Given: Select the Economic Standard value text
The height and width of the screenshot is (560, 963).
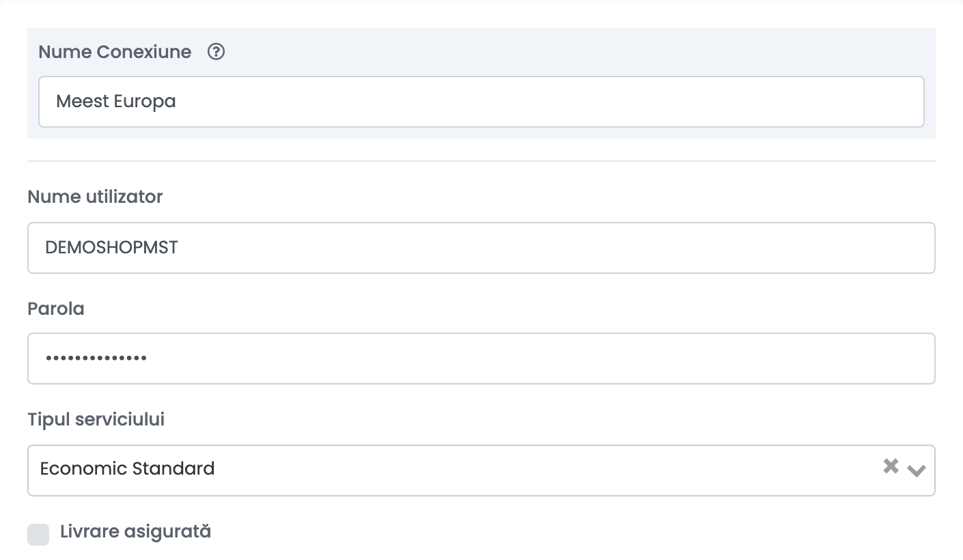Looking at the screenshot, I should [128, 468].
